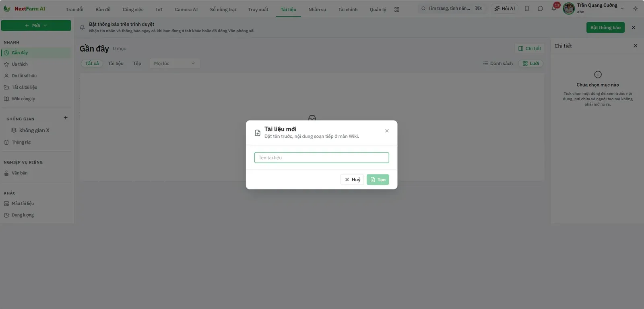Open Do tôi sở hữu in sidebar
The height and width of the screenshot is (309, 644).
point(36,76)
